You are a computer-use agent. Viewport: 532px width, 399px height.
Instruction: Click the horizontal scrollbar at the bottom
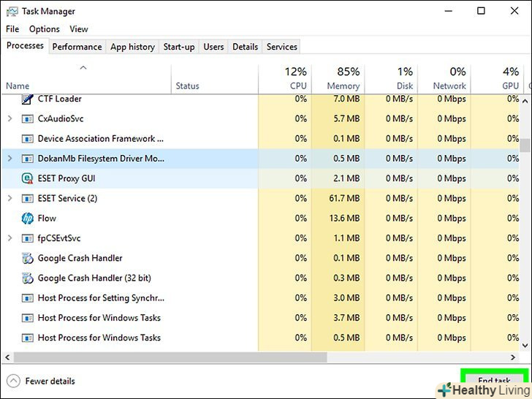pyautogui.click(x=219, y=357)
